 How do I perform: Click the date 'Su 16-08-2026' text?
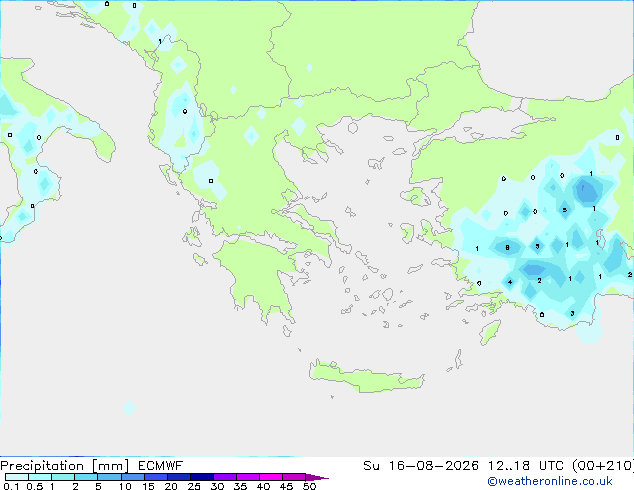pos(421,466)
